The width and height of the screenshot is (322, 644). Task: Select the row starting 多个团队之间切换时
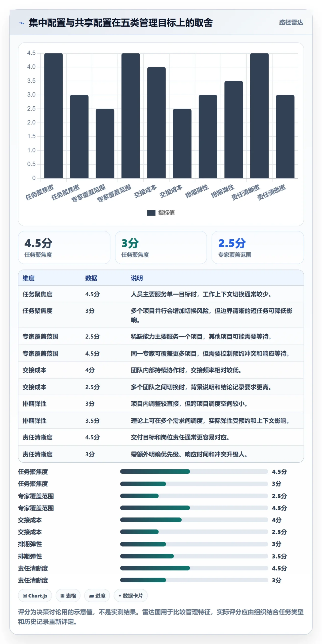tap(161, 387)
